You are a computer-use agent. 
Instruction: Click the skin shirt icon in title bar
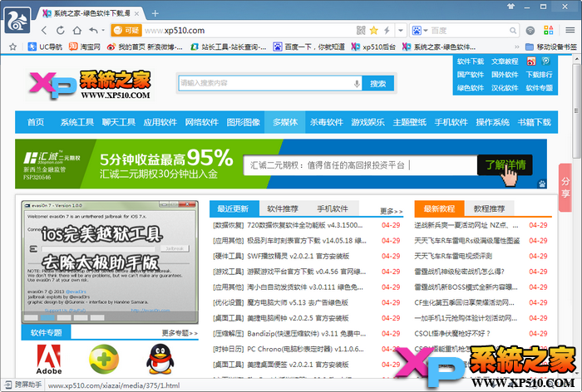pos(511,7)
